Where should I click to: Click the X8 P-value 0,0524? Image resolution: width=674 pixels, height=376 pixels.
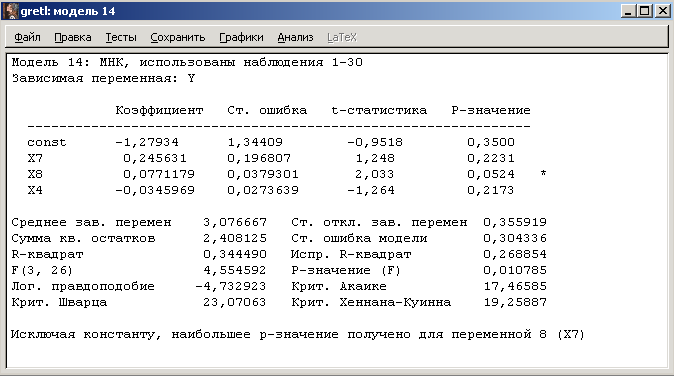[491, 174]
